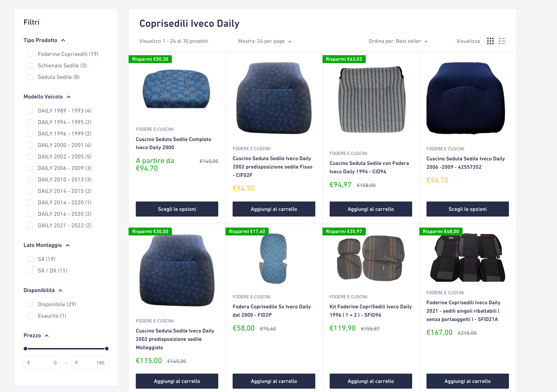Tick the Esaurito availability checkbox
Viewport: 557px width, 392px height.
click(x=30, y=316)
